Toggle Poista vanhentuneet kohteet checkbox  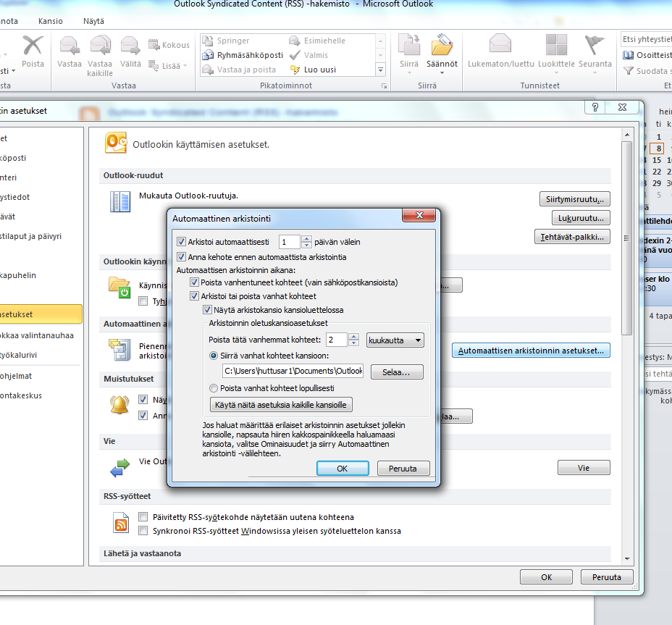[x=194, y=282]
